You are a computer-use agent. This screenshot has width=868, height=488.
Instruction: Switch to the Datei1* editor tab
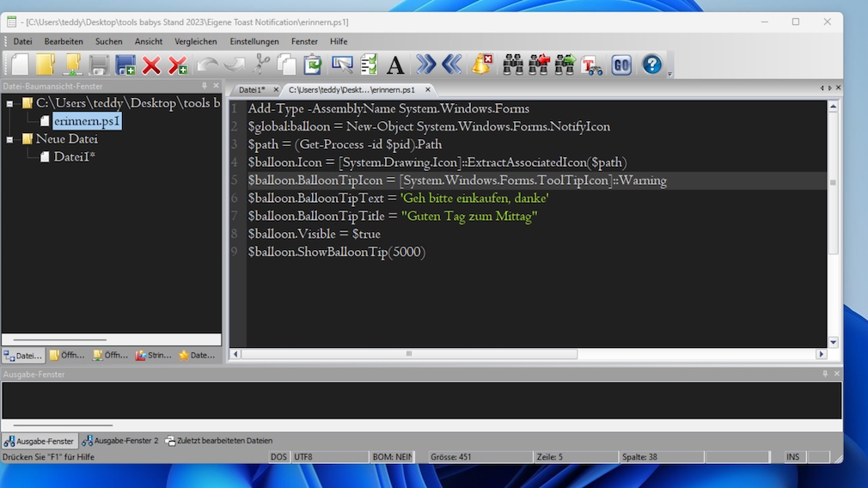254,89
